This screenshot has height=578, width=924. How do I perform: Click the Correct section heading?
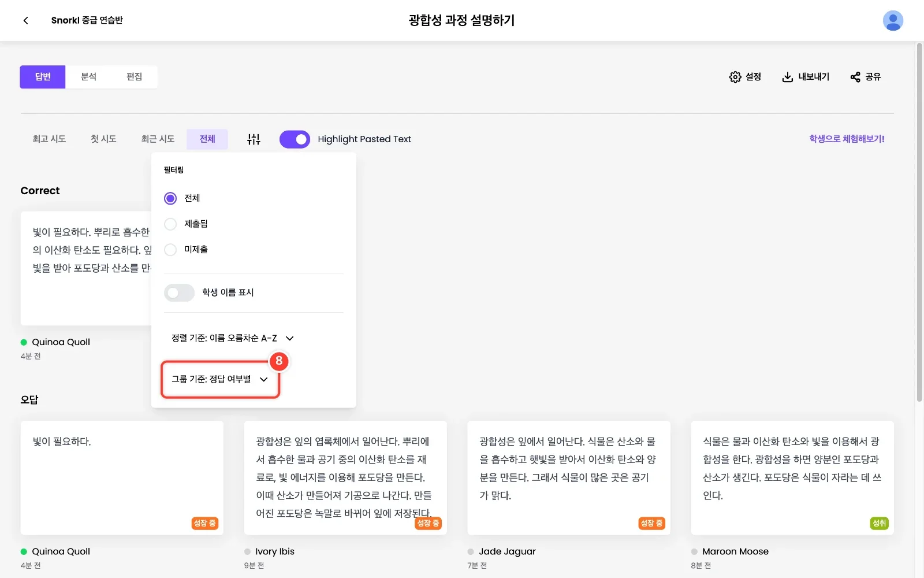tap(40, 191)
